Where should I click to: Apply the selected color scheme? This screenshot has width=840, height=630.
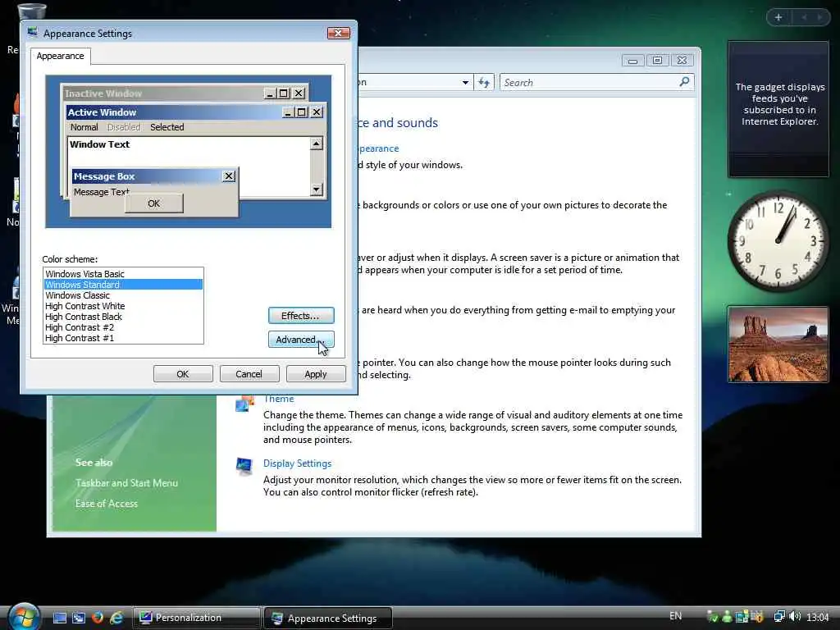[316, 374]
